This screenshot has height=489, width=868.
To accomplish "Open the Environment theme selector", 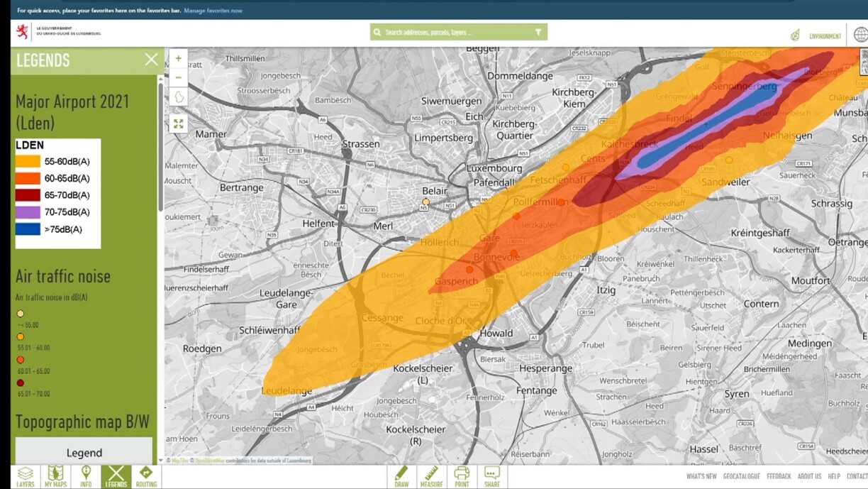I will [816, 35].
